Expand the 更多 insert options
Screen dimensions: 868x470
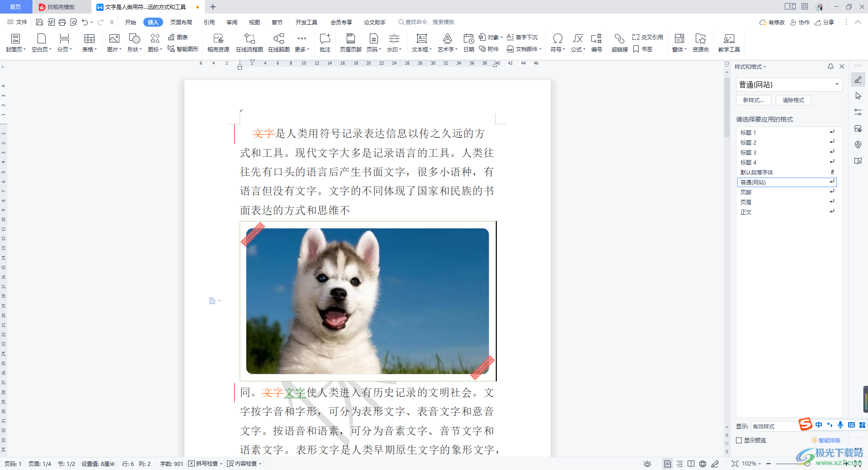click(302, 43)
